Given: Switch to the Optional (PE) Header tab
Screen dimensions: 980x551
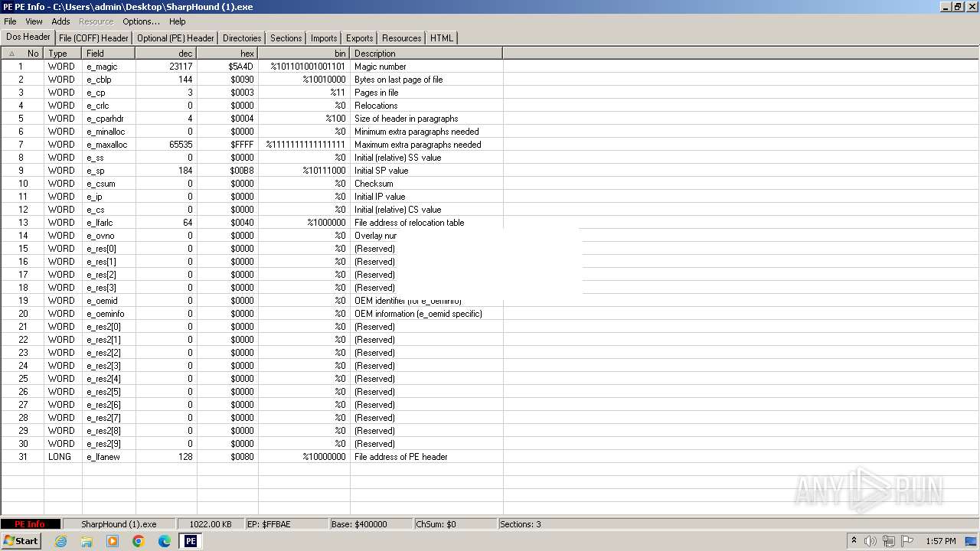Looking at the screenshot, I should tap(175, 38).
